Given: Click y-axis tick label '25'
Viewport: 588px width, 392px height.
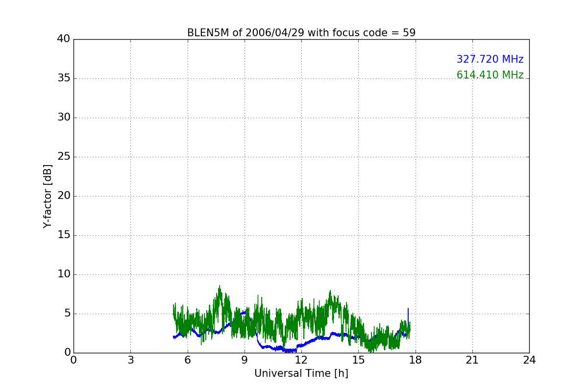Looking at the screenshot, I should [x=64, y=157].
